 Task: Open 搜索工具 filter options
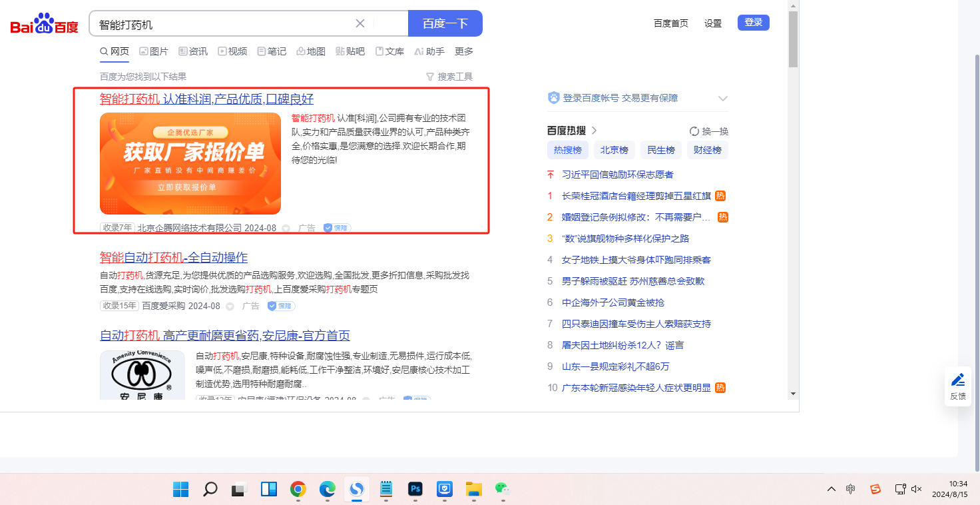[449, 77]
